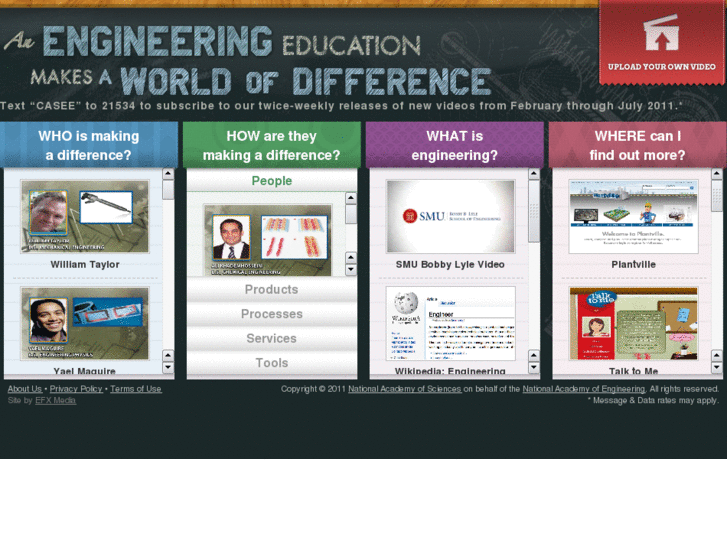Click scroll up arrow in WHO panel
The height and width of the screenshot is (545, 727).
[x=168, y=174]
